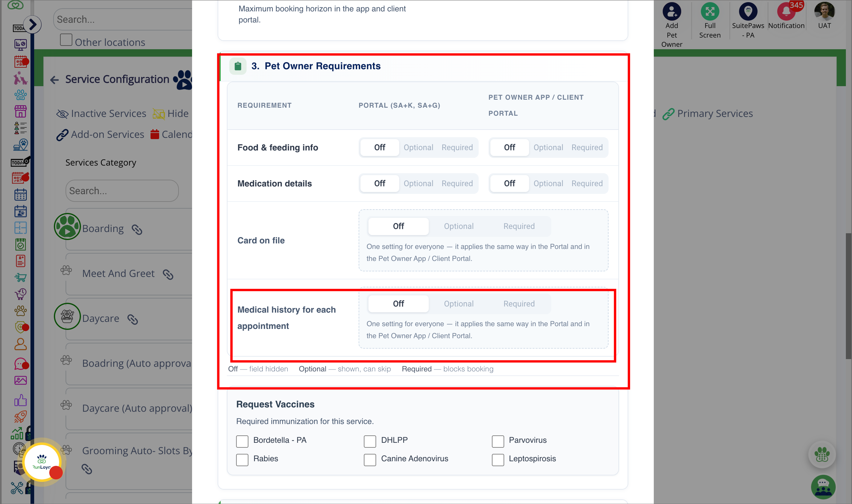Set Medication details Portal to Required
852x504 pixels.
(457, 183)
